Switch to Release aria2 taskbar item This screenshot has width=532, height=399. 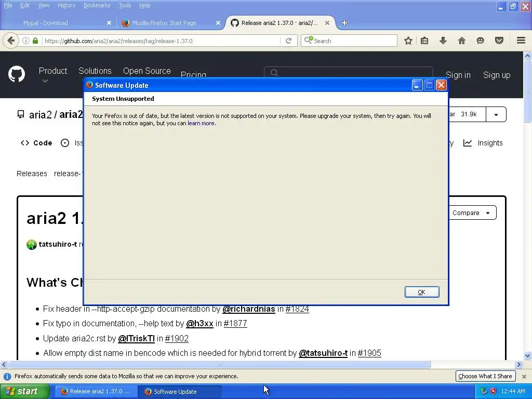point(97,391)
